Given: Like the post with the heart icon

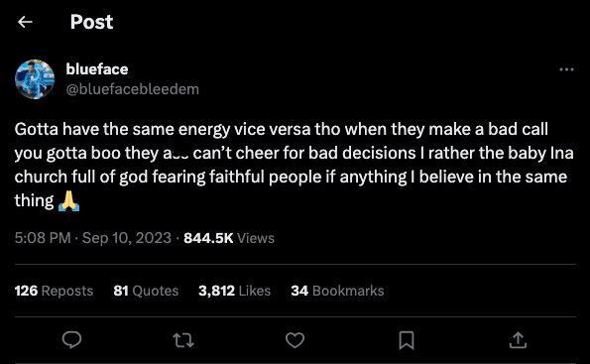Looking at the screenshot, I should click(295, 340).
